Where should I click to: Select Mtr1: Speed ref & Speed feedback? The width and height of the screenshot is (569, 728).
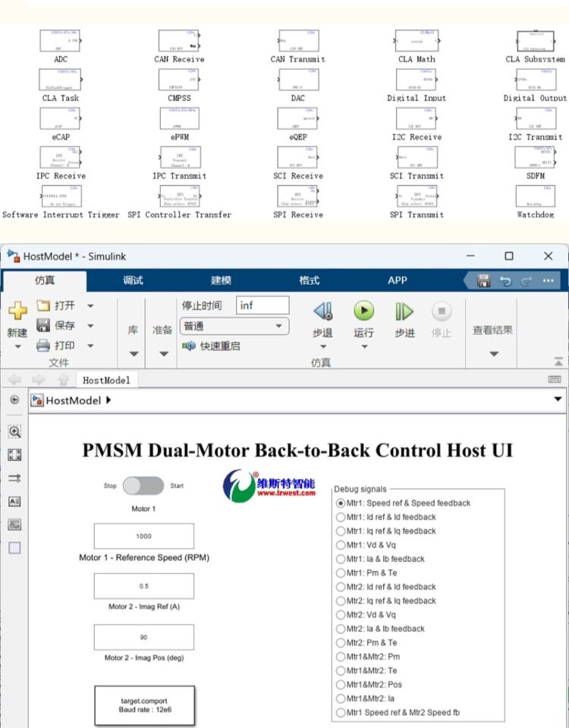pyautogui.click(x=403, y=503)
